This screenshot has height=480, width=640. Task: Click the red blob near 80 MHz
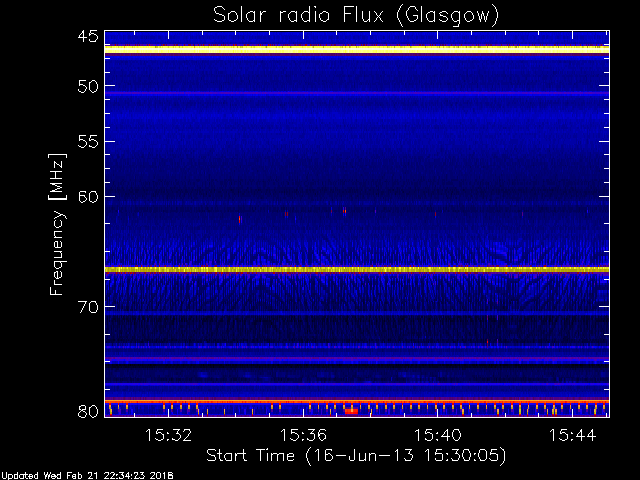(x=351, y=411)
